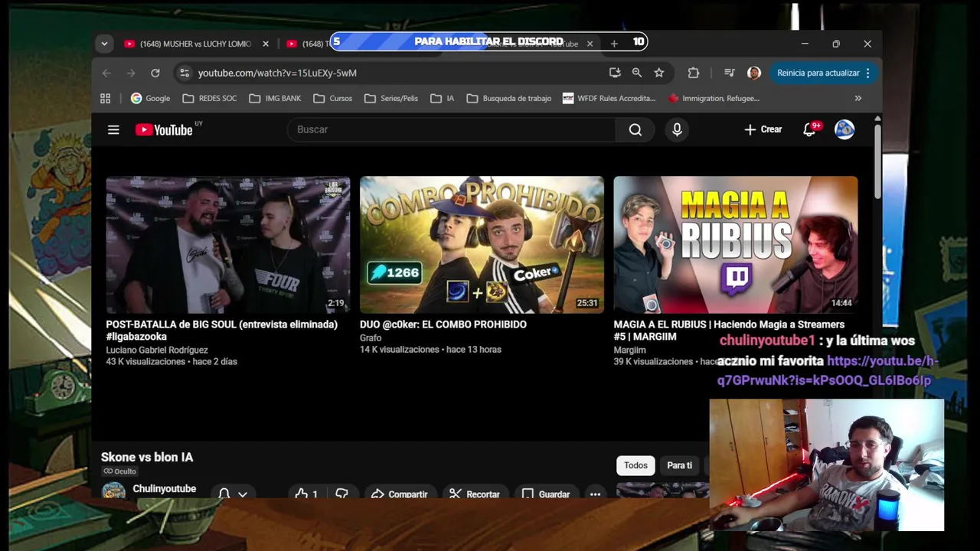Viewport: 980px width, 551px height.
Task: Open the IMG BANK bookmark folder
Action: 275,98
